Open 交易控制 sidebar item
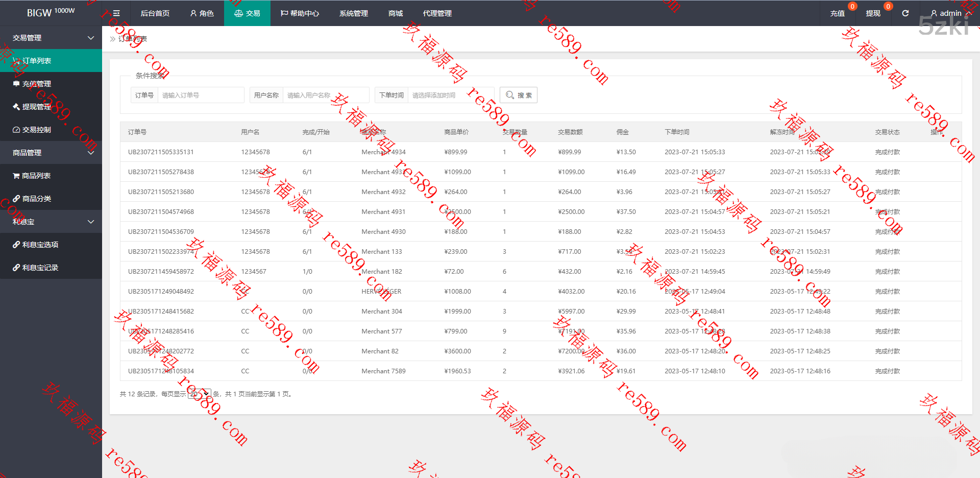This screenshot has height=478, width=980. 36,130
